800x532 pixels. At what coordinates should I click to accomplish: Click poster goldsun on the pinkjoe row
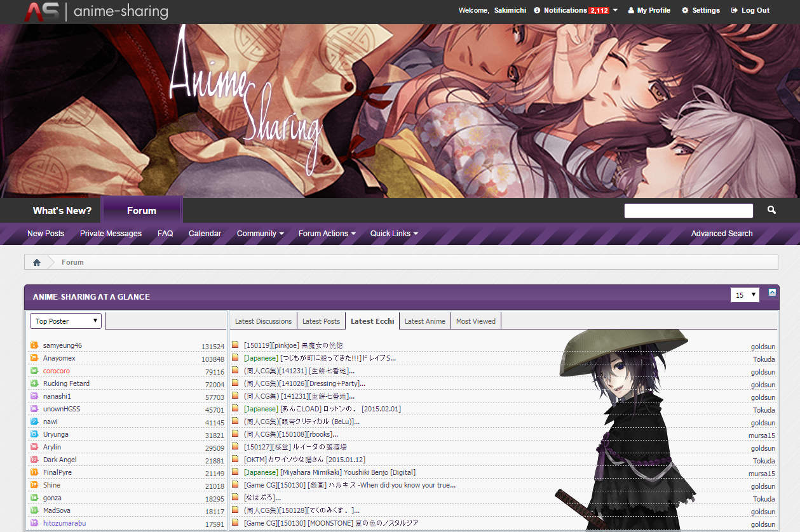point(763,347)
